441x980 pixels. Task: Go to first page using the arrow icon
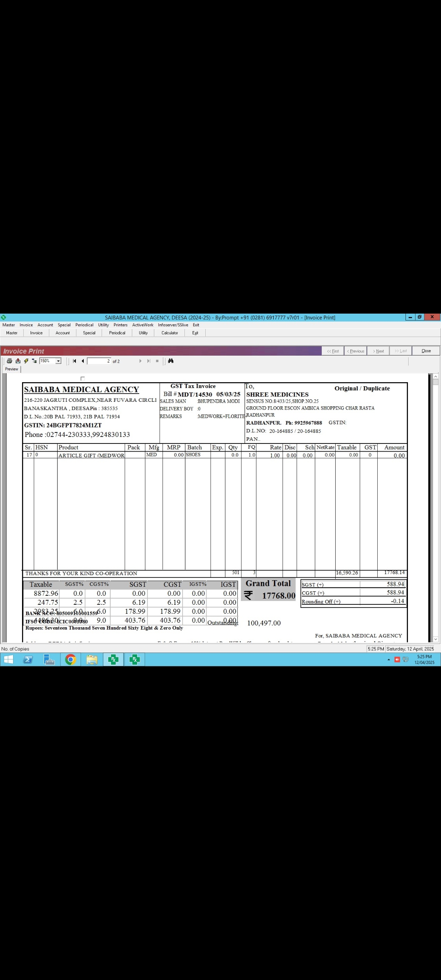[x=74, y=361]
